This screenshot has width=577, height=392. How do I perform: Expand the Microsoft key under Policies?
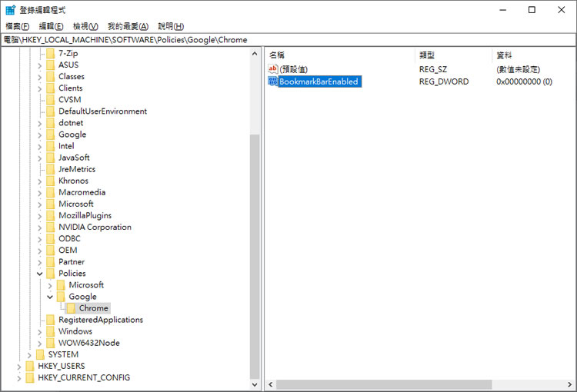tap(50, 285)
